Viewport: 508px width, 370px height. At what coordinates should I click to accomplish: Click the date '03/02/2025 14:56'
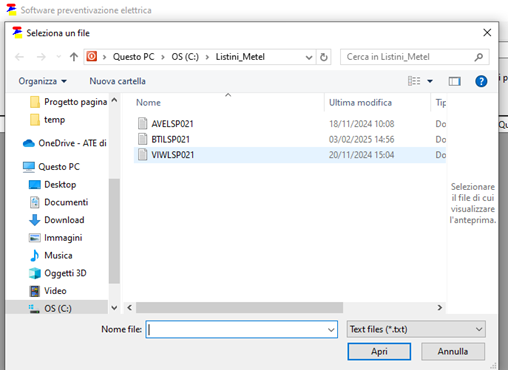click(x=361, y=139)
